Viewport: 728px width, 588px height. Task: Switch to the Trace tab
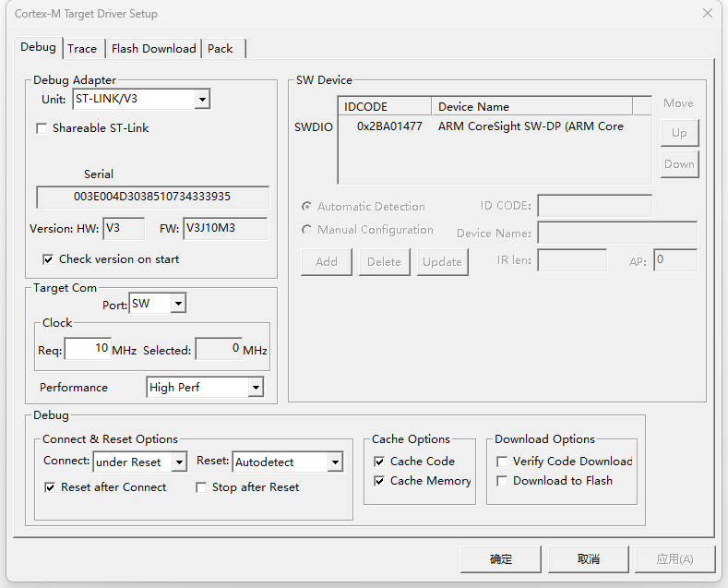click(82, 49)
